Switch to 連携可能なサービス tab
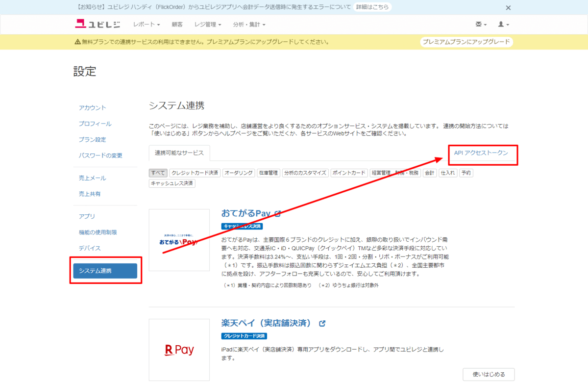588x384 pixels. tap(179, 153)
